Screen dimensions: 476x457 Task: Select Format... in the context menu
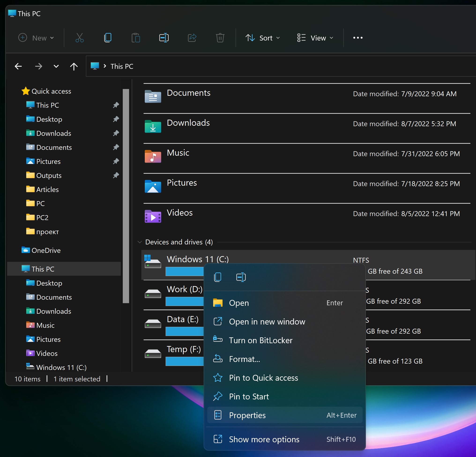click(285, 359)
